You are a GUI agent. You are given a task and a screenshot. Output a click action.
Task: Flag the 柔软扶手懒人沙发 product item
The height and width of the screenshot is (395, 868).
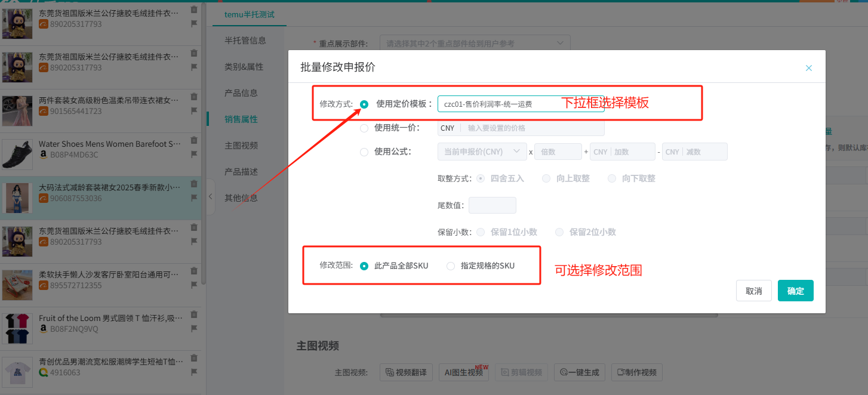coord(193,285)
